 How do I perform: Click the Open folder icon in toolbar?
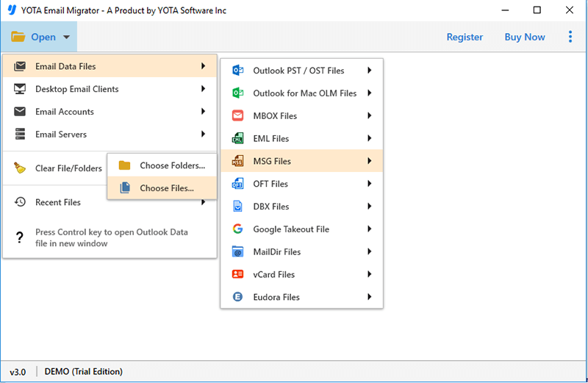pyautogui.click(x=18, y=37)
